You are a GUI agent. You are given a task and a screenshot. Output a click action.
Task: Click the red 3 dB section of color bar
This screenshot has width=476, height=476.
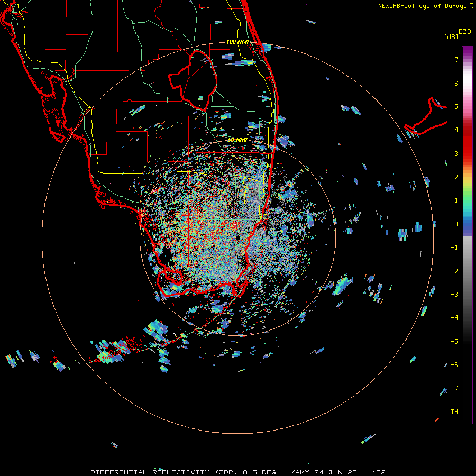[467, 153]
